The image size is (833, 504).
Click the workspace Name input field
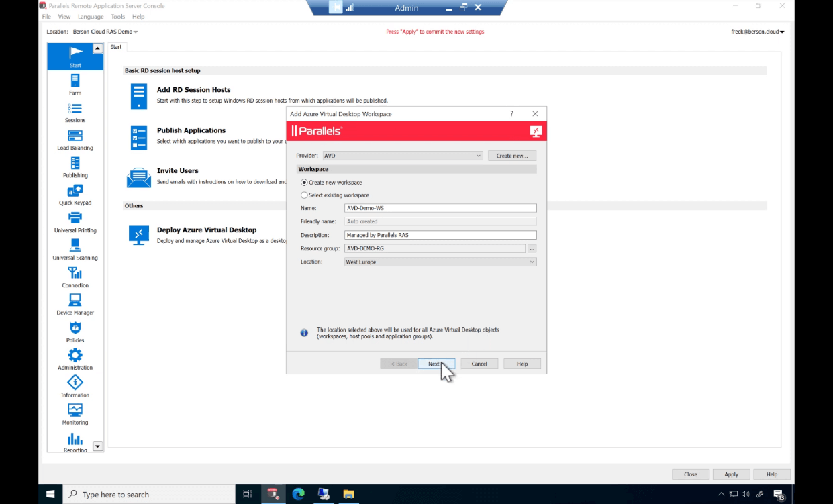(440, 207)
